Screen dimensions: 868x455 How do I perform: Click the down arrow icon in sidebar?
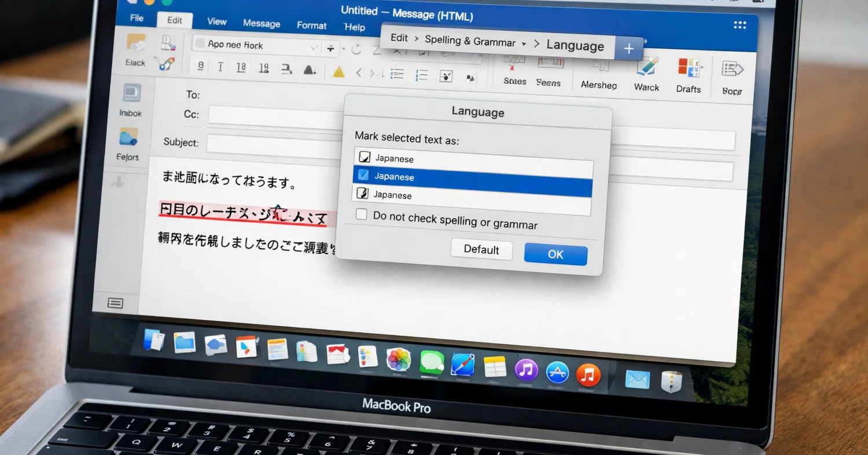click(x=118, y=183)
